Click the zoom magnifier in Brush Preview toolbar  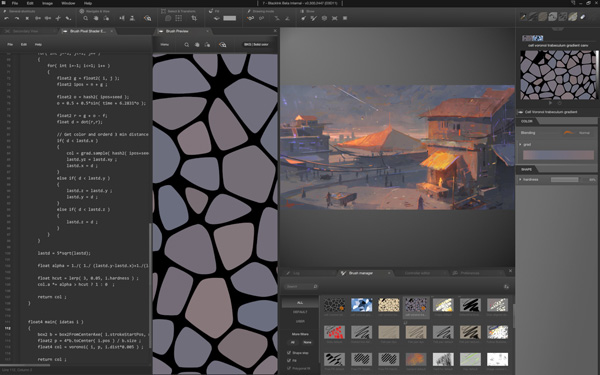[186, 45]
